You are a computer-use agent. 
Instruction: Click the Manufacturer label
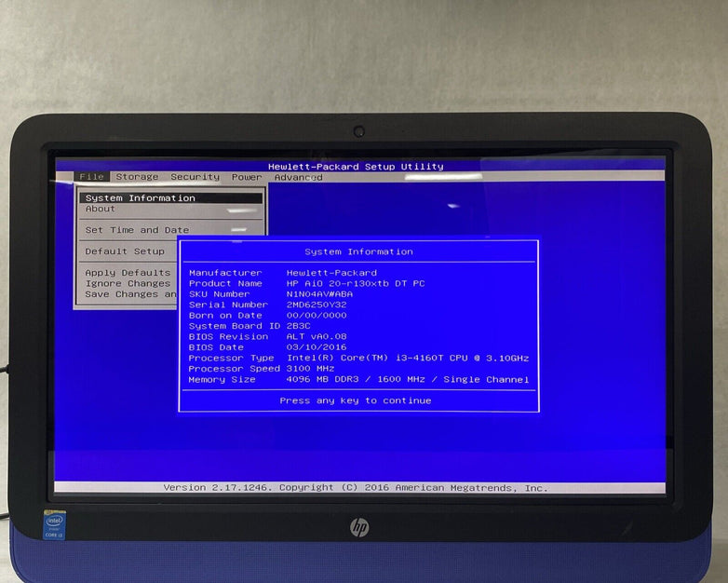point(225,273)
